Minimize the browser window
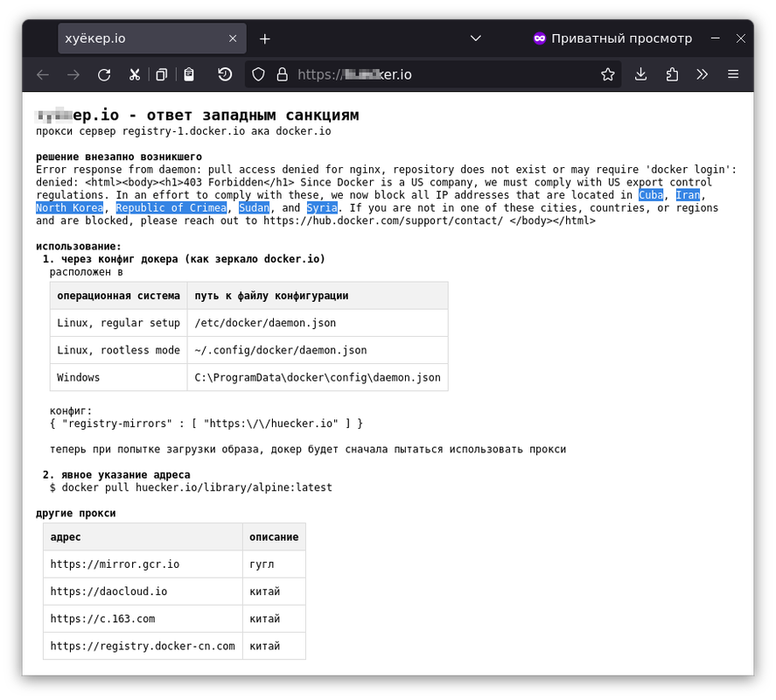This screenshot has width=776, height=700. (x=715, y=38)
